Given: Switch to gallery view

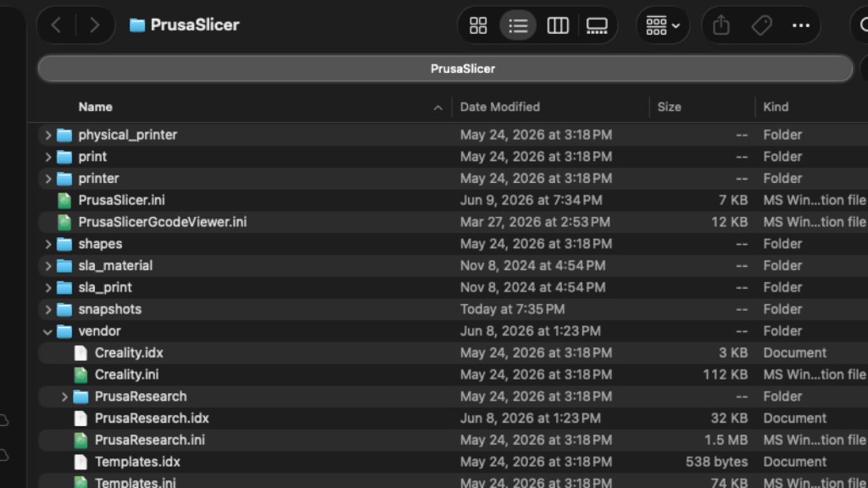Looking at the screenshot, I should tap(597, 25).
